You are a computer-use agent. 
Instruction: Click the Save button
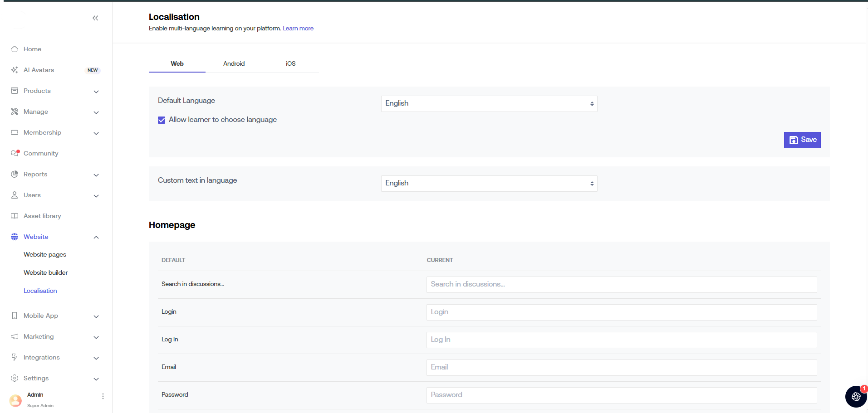[802, 140]
